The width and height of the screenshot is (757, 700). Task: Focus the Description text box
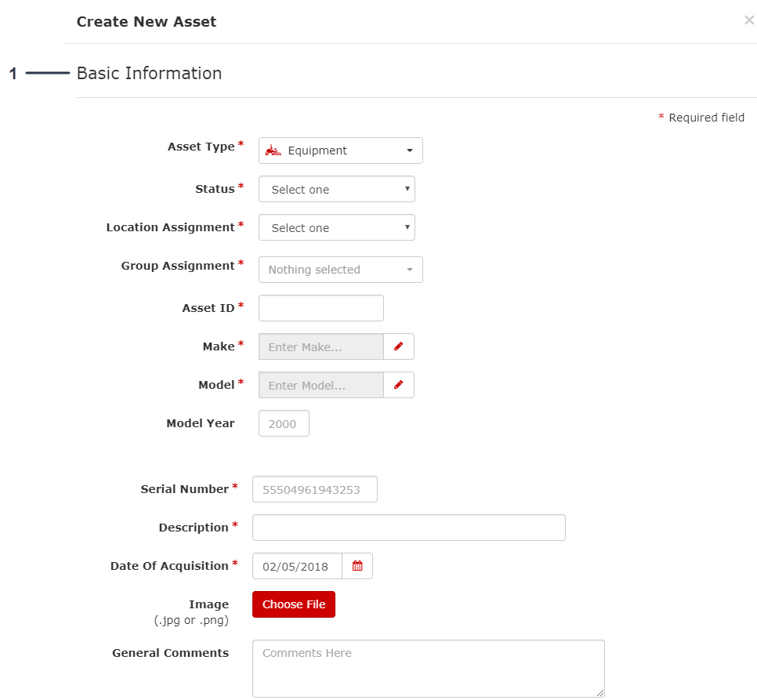(408, 528)
